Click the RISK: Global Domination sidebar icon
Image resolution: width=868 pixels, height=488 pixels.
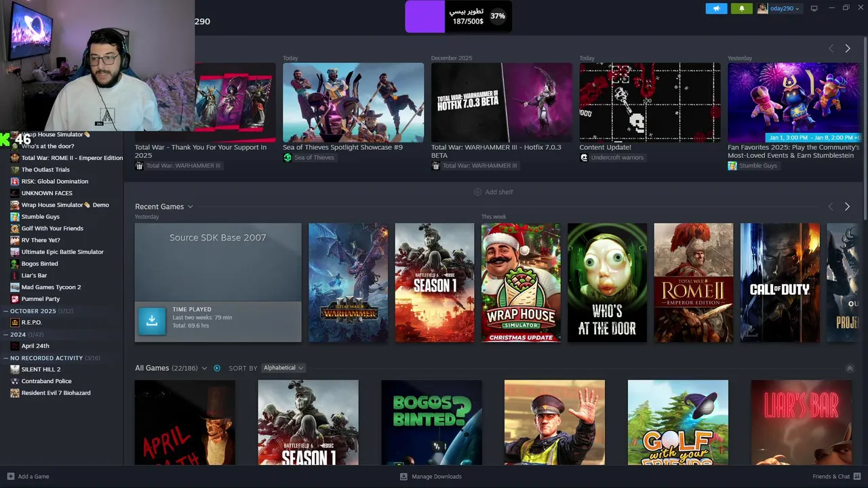[x=15, y=181]
